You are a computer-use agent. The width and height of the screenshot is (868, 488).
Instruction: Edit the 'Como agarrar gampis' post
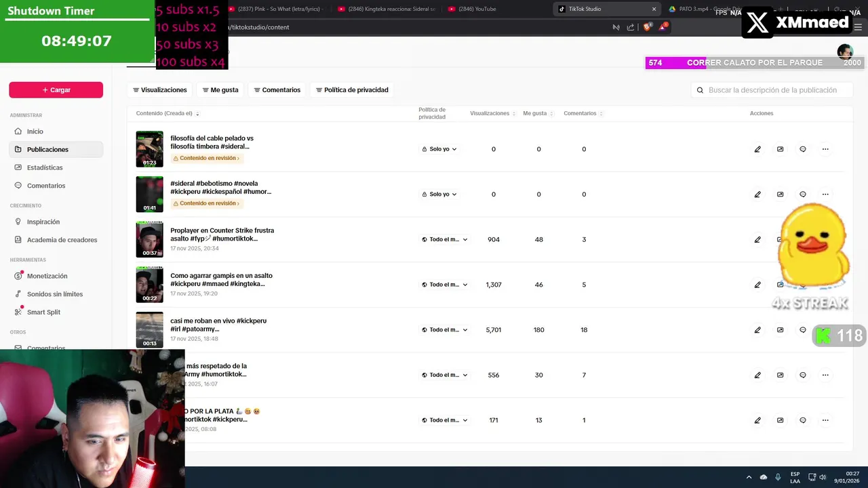click(757, 285)
